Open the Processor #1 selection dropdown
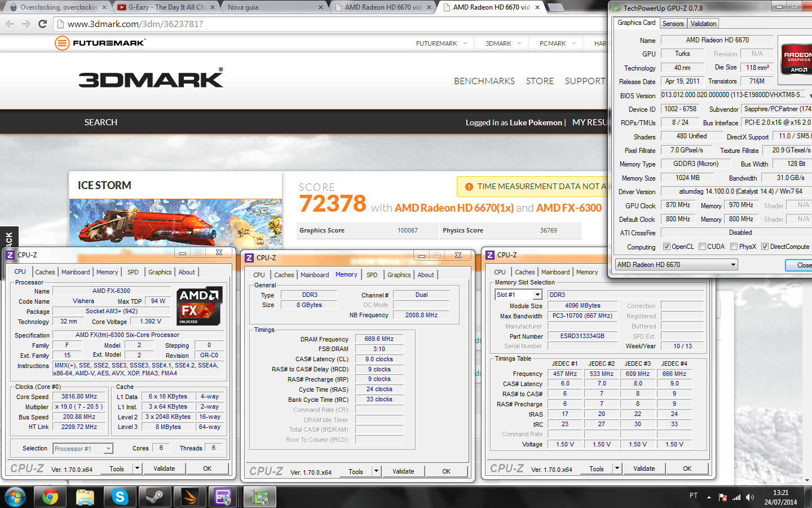This screenshot has height=508, width=812. (x=83, y=449)
